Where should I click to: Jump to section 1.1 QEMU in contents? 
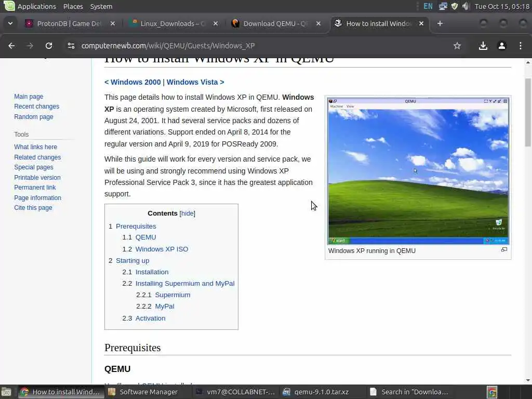pyautogui.click(x=145, y=237)
